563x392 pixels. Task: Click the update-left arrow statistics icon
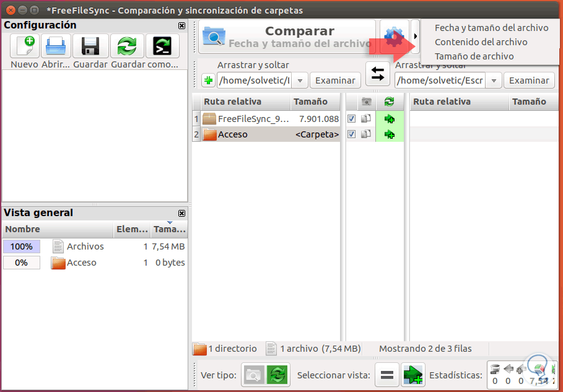pos(508,369)
